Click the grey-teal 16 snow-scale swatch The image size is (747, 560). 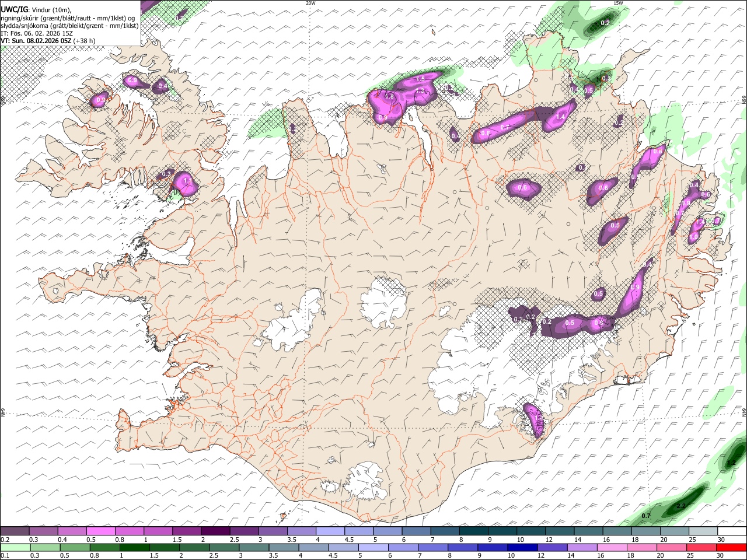(617, 531)
